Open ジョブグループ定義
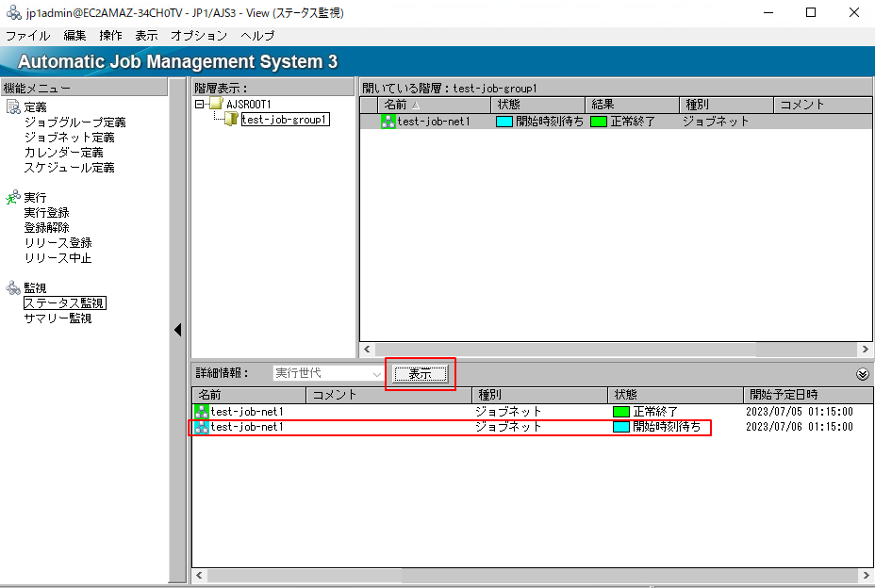Screen dimensions: 875x588 click(x=74, y=122)
